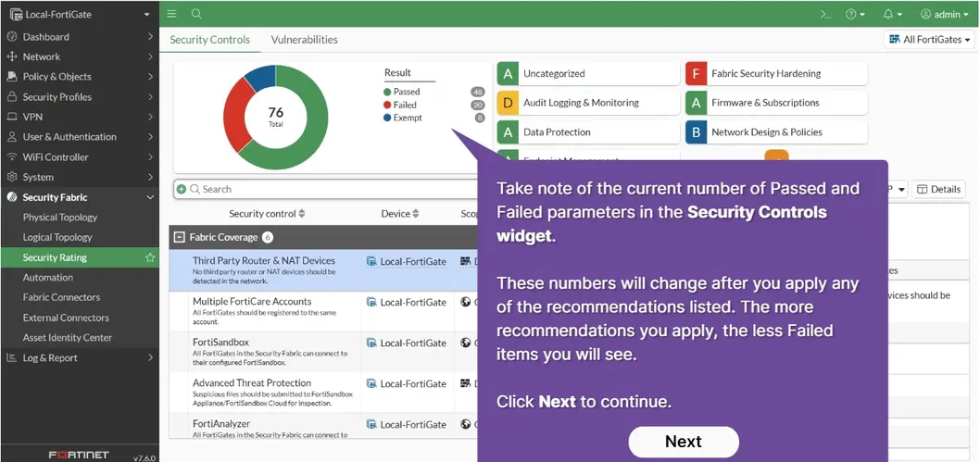Open the search icon in top bar
Image resolution: width=980 pixels, height=462 pixels.
coord(196,14)
